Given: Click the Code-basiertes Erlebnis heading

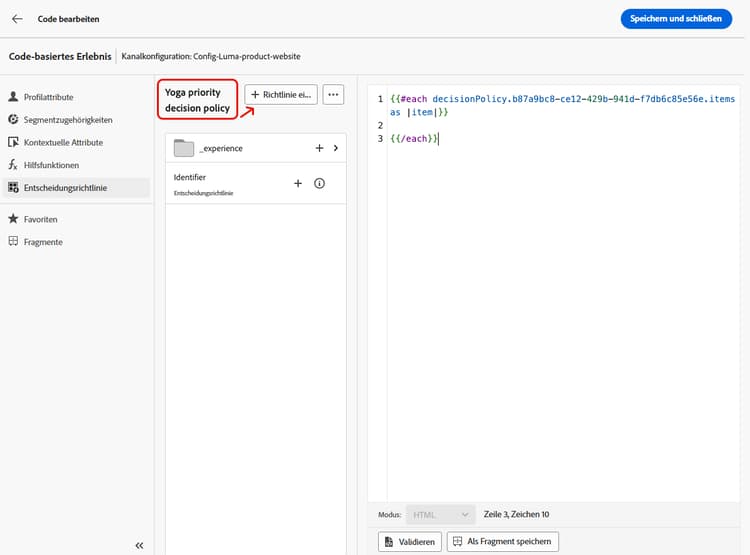Looking at the screenshot, I should coord(60,56).
